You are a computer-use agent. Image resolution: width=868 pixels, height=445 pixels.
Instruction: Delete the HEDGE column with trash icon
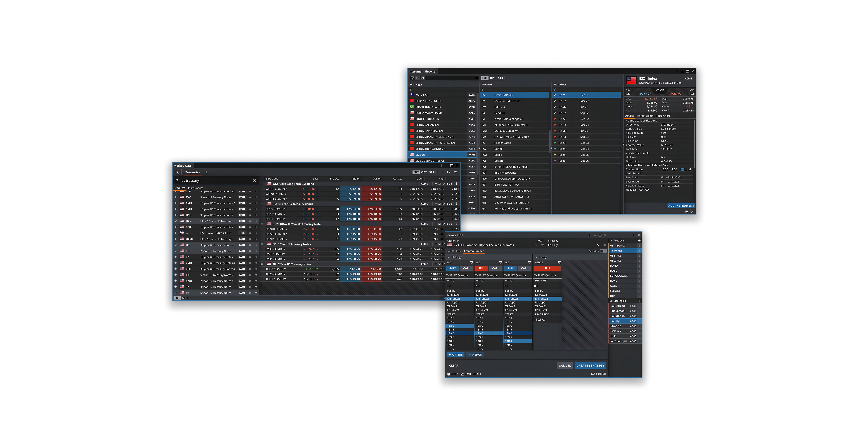click(559, 263)
